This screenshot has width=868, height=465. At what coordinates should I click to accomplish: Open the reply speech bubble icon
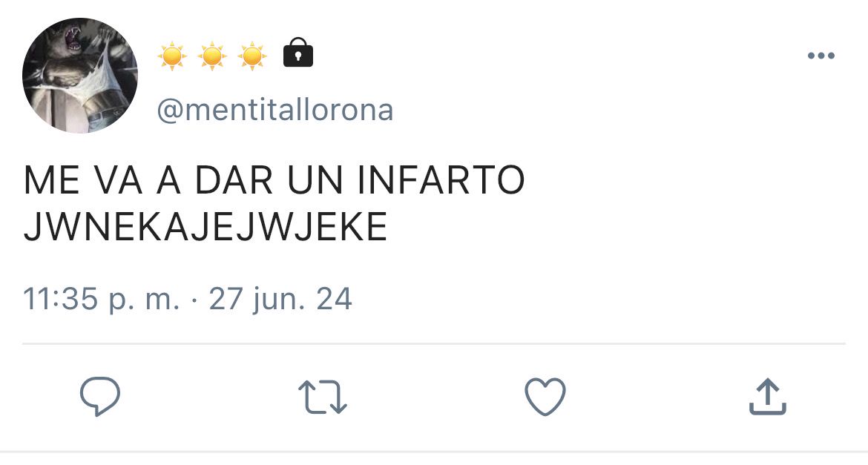100,396
